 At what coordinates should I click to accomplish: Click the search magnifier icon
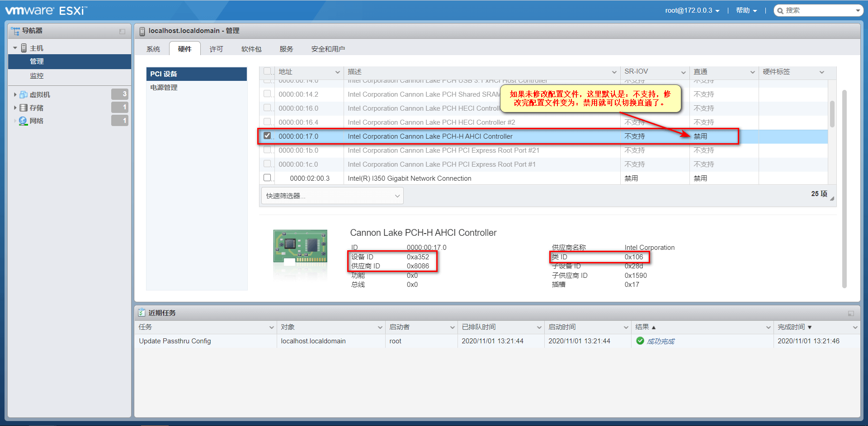pyautogui.click(x=780, y=10)
